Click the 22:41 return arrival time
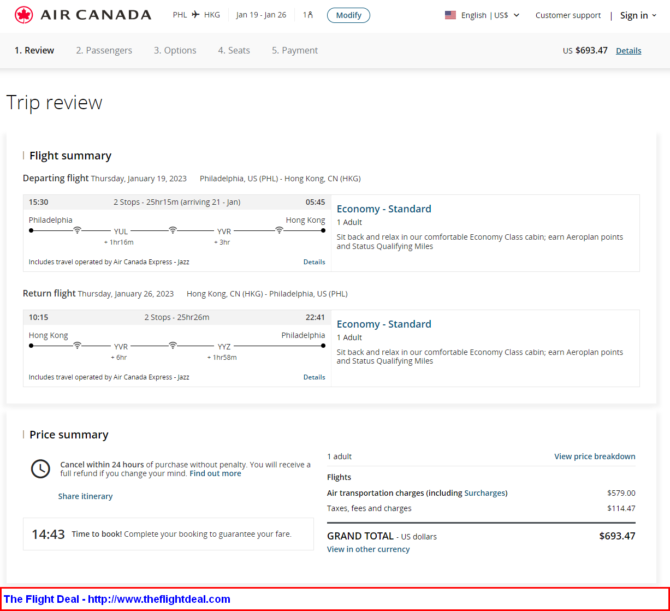 315,317
